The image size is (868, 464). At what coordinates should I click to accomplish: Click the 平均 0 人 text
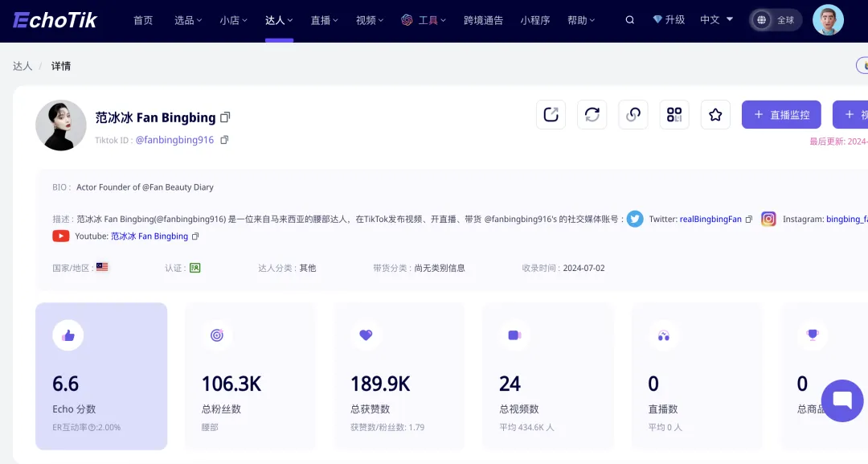click(665, 428)
